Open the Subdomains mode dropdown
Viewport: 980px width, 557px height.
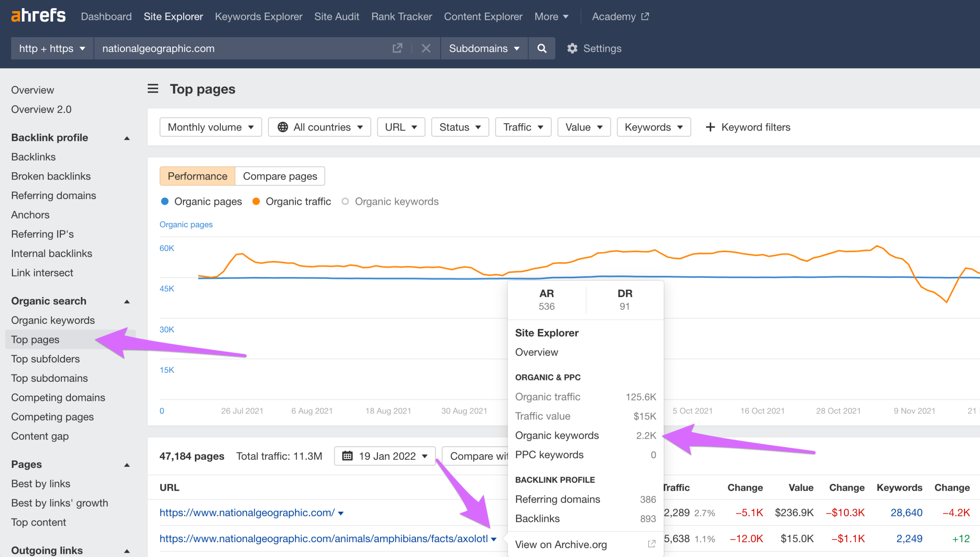click(484, 48)
